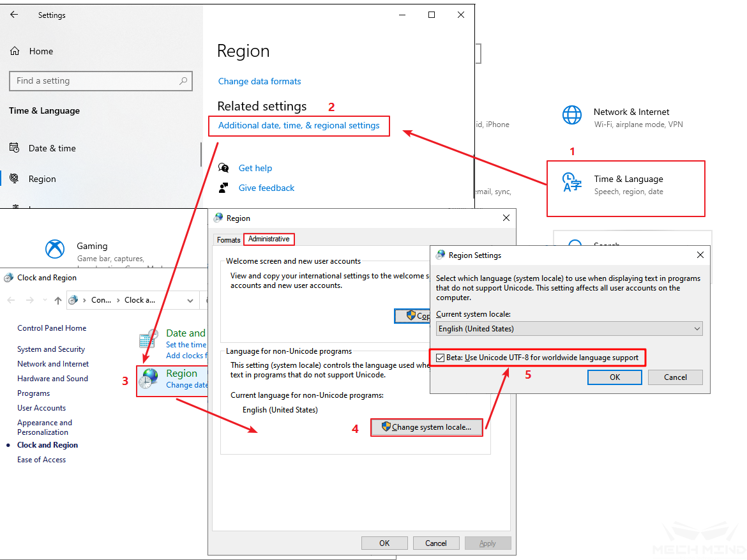Click the Copy settings button

tap(412, 315)
